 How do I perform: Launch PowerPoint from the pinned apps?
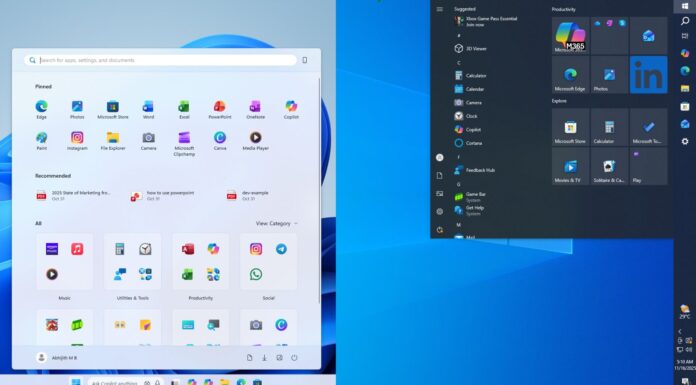(220, 109)
